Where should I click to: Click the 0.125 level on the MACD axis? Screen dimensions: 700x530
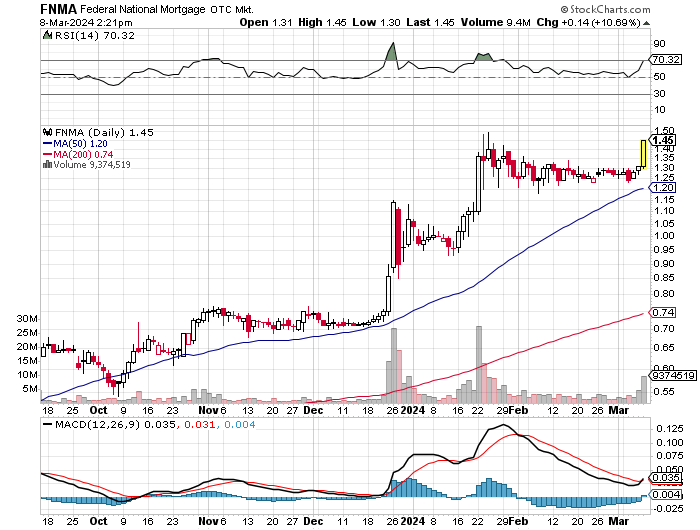tap(670, 429)
